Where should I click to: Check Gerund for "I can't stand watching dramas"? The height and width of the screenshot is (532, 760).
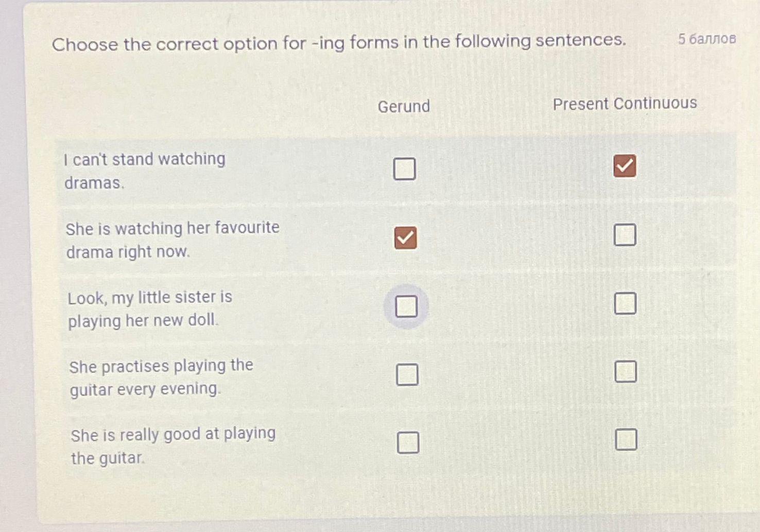[404, 168]
